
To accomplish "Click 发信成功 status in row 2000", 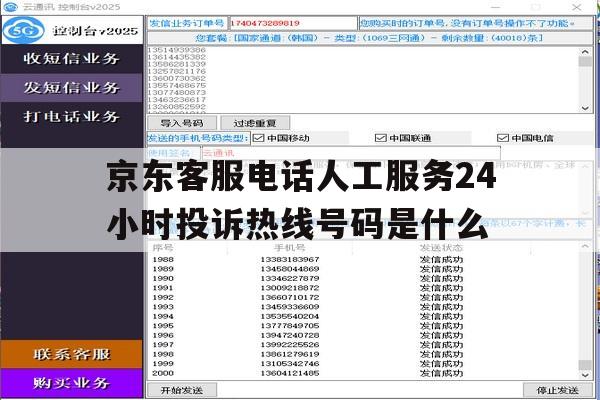I will tap(441, 373).
